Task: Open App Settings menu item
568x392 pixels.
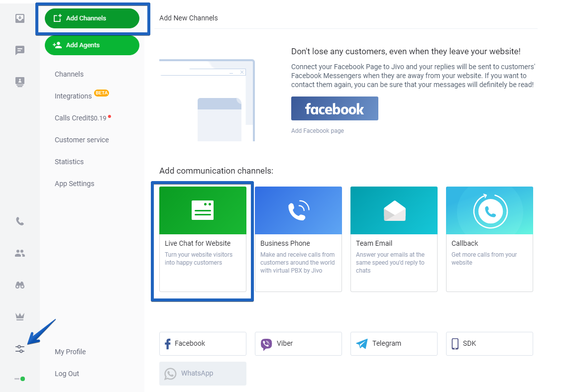Action: [75, 184]
